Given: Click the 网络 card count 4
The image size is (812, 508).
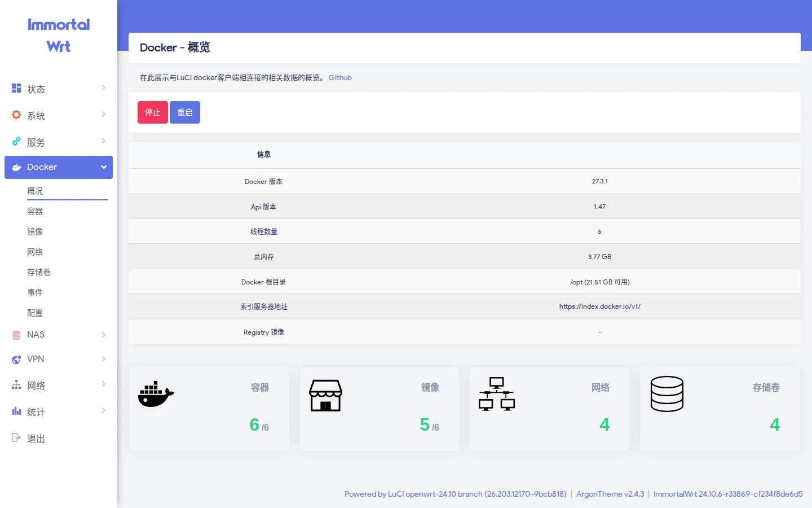Looking at the screenshot, I should point(604,424).
